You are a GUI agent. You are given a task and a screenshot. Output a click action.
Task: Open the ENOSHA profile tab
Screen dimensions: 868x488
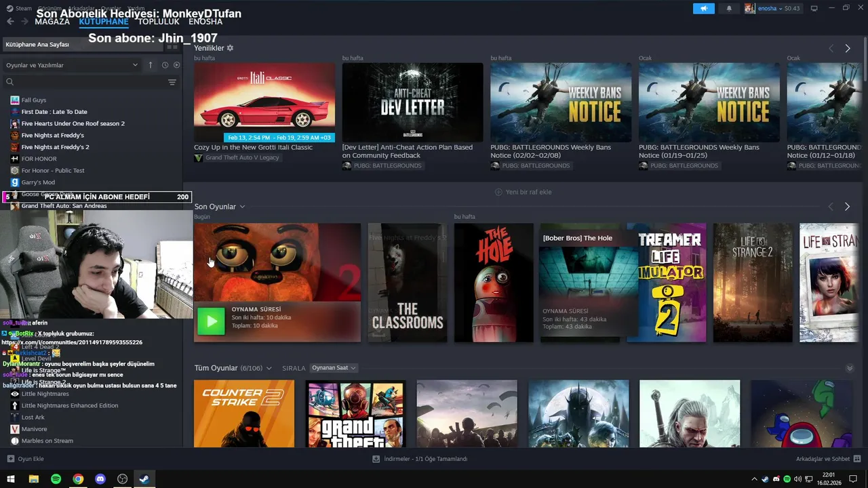click(x=205, y=22)
